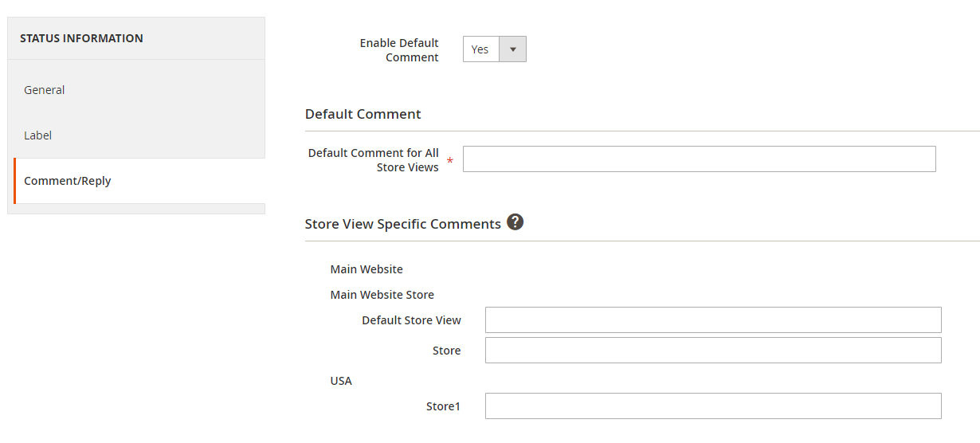Click the Store View Specific Comments heading
The width and height of the screenshot is (980, 443).
pos(402,224)
